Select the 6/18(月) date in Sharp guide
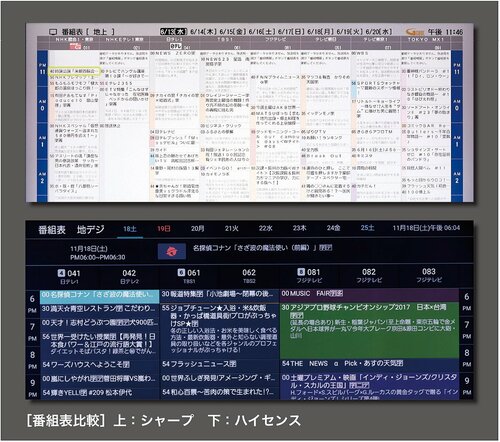 pyautogui.click(x=320, y=31)
